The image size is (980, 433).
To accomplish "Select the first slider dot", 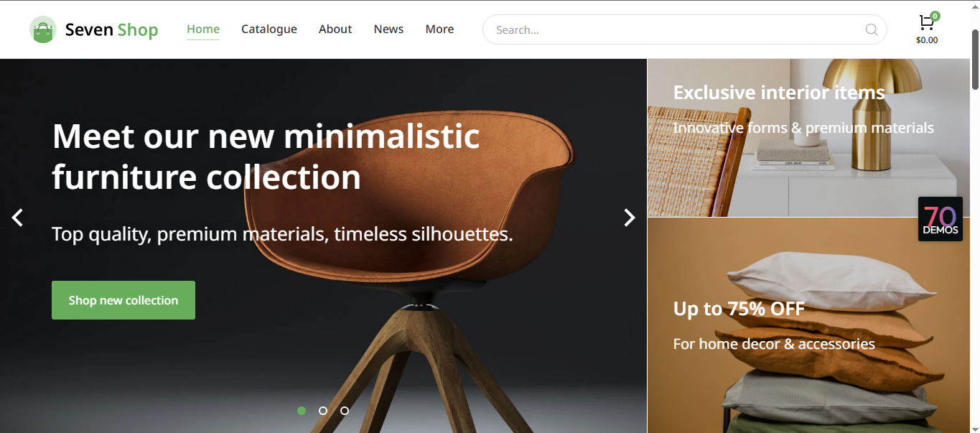I will tap(302, 411).
